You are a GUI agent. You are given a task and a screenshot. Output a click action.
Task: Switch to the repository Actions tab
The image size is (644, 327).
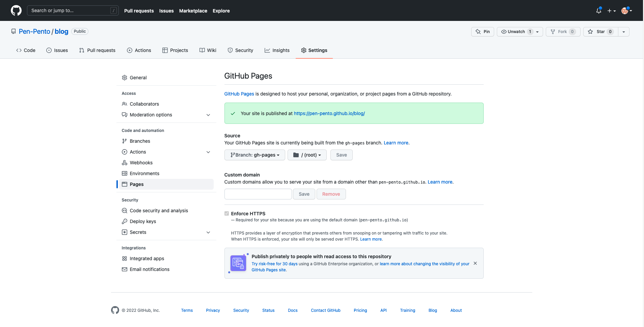pos(139,50)
